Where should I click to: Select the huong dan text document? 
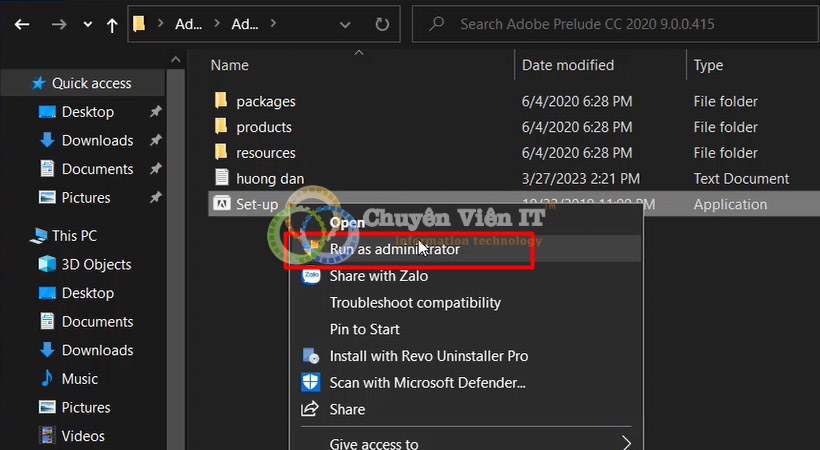(270, 179)
